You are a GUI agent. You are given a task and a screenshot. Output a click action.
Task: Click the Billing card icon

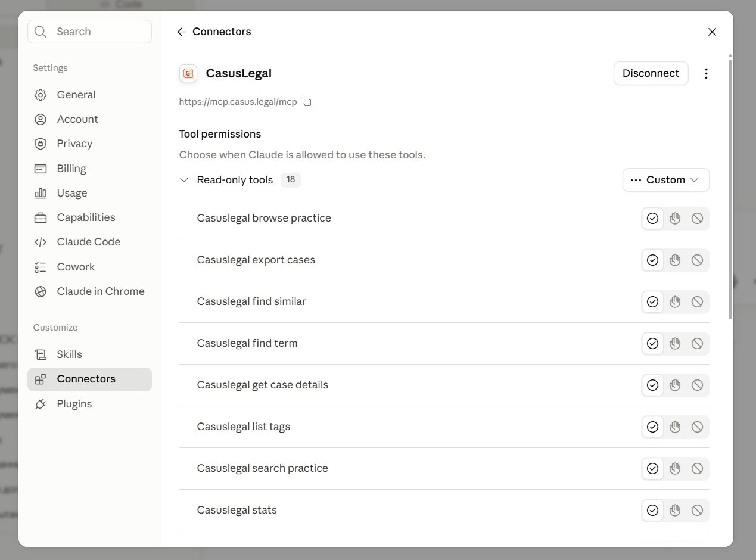click(41, 169)
